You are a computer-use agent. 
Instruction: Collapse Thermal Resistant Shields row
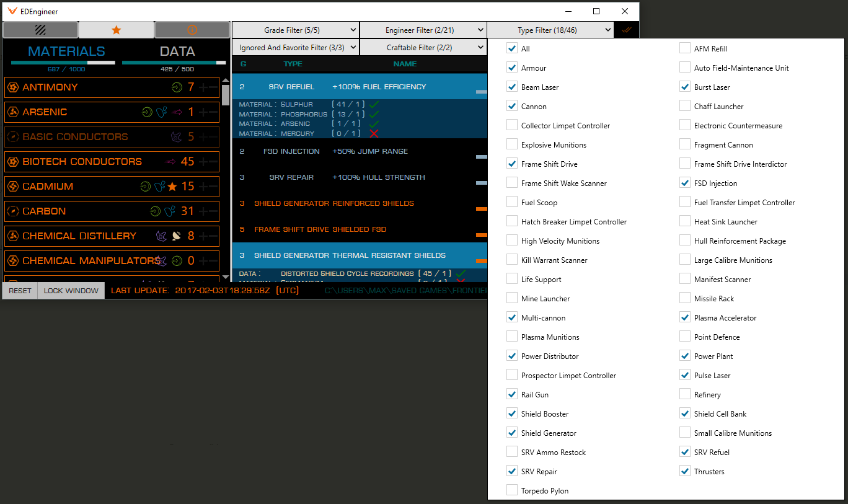pos(360,255)
